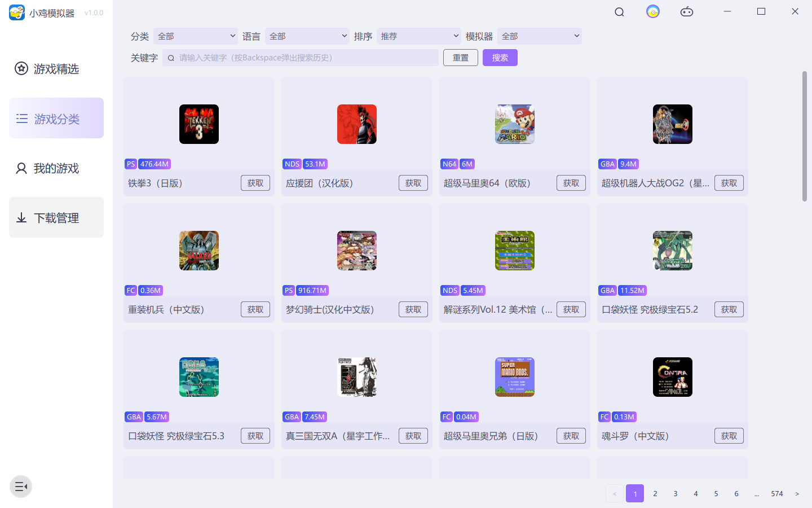The image size is (812, 508).
Task: Expand the 语言 language dropdown
Action: (x=307, y=36)
